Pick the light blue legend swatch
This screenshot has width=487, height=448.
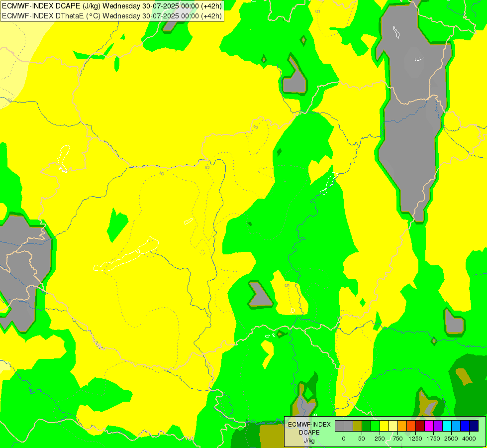456,426
